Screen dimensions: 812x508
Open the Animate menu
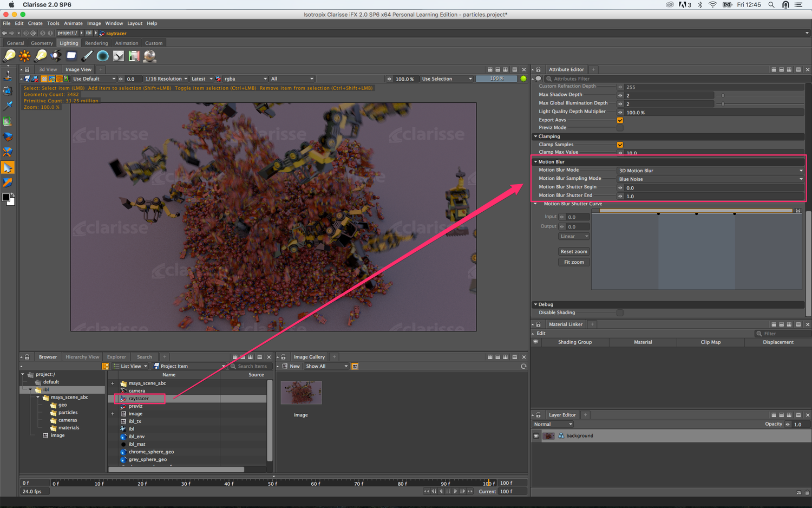pos(73,23)
